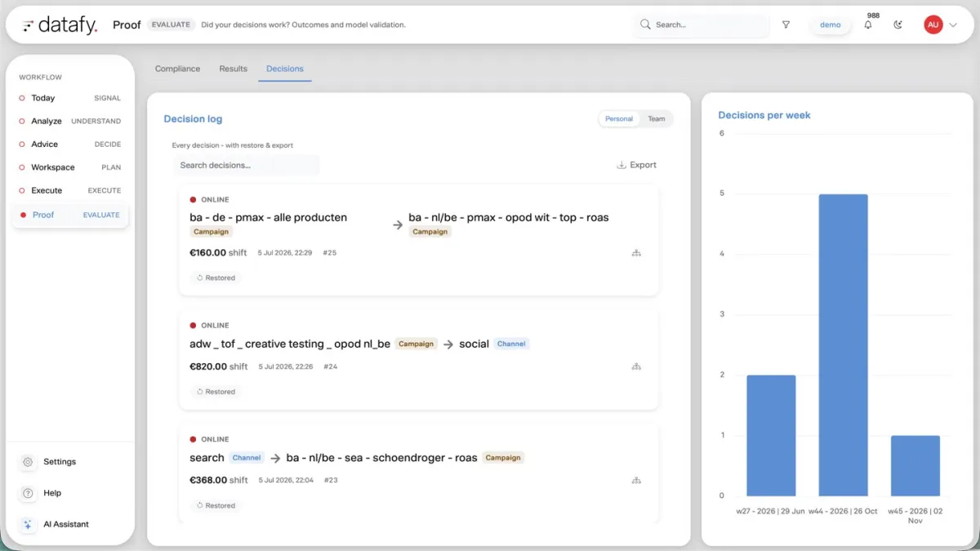Click the search magnifier icon
The width and height of the screenshot is (980, 551).
pos(645,24)
